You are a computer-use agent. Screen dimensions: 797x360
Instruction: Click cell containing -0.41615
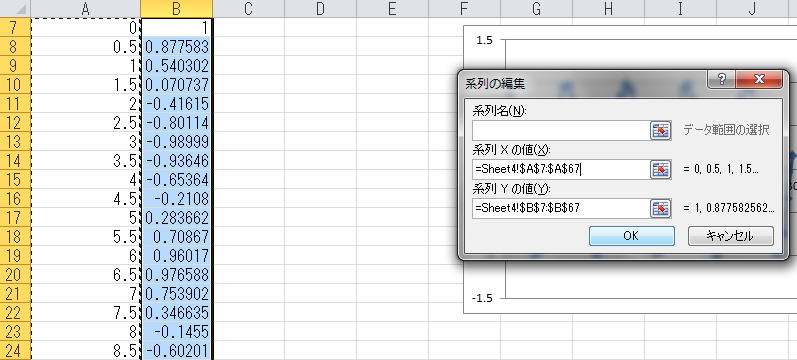[176, 104]
